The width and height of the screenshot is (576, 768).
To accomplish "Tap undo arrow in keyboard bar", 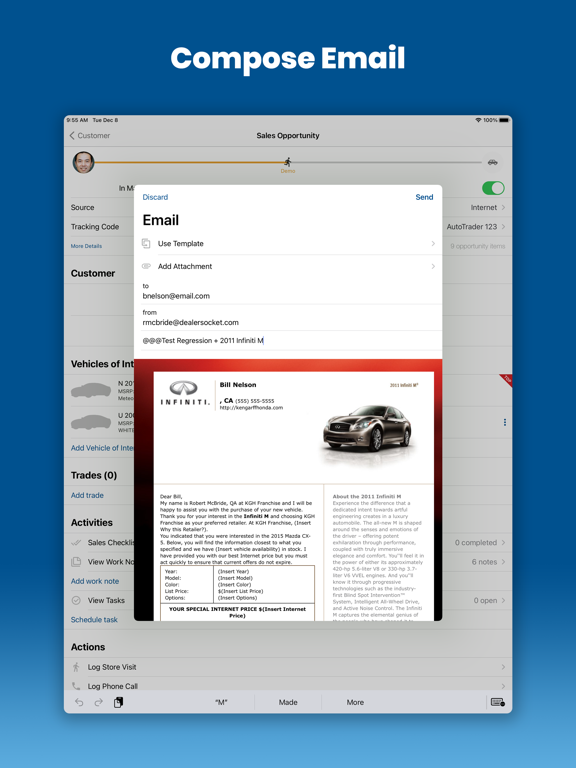I will pyautogui.click(x=79, y=702).
